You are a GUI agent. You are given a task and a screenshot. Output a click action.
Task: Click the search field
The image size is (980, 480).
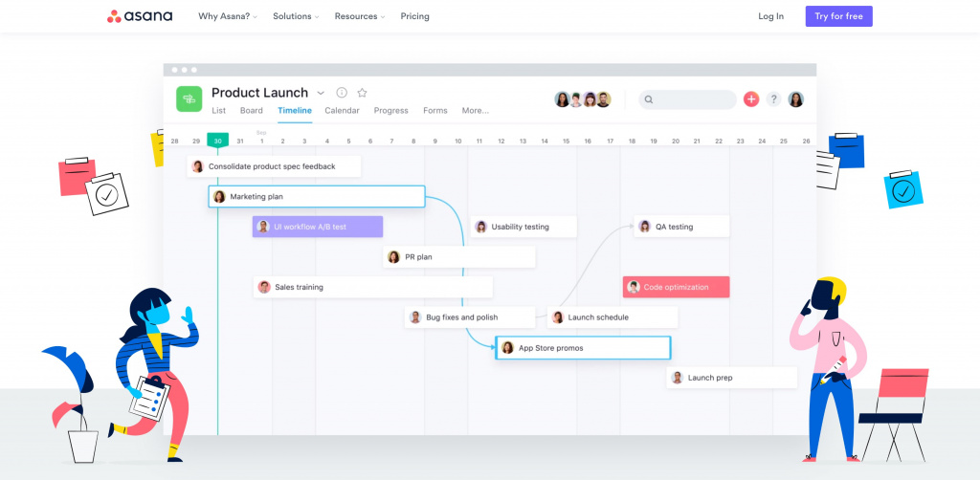687,99
